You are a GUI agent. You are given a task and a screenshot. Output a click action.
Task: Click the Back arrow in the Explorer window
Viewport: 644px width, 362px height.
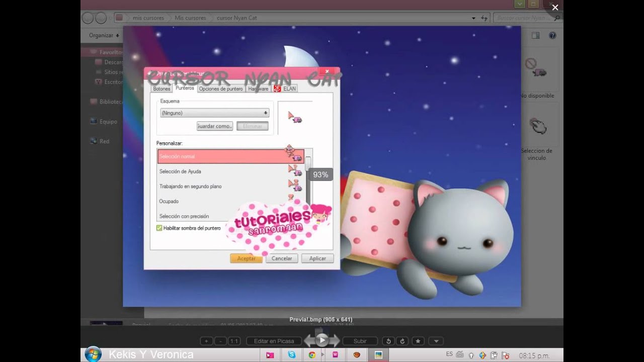(88, 18)
